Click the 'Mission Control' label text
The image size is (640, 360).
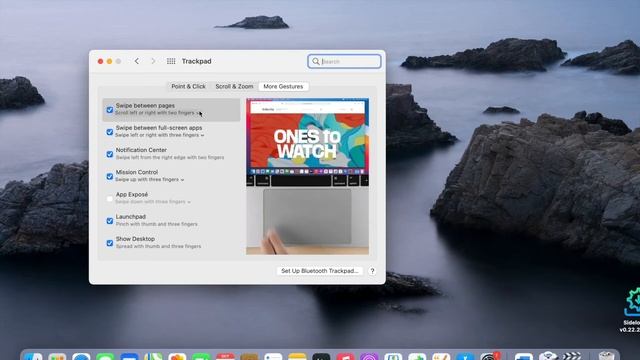[137, 172]
